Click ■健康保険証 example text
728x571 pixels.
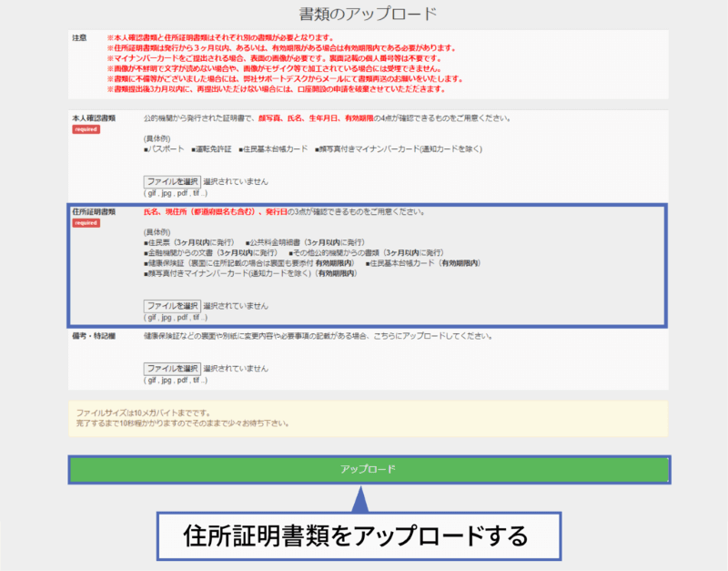coord(249,263)
